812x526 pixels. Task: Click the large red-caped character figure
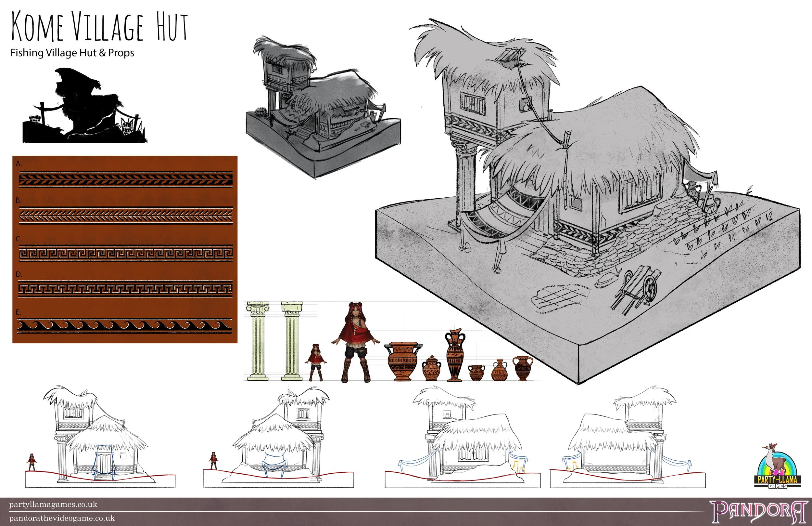point(356,342)
